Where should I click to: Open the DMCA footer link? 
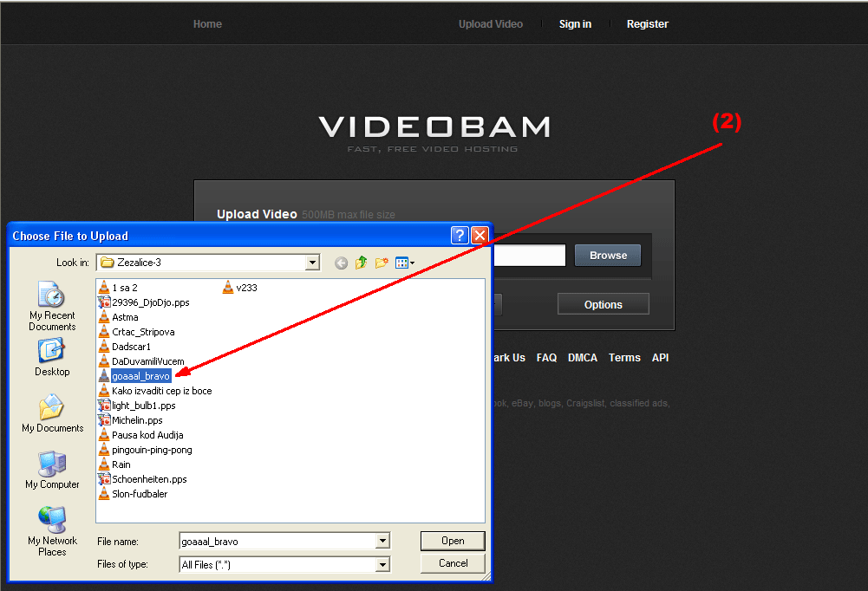583,358
